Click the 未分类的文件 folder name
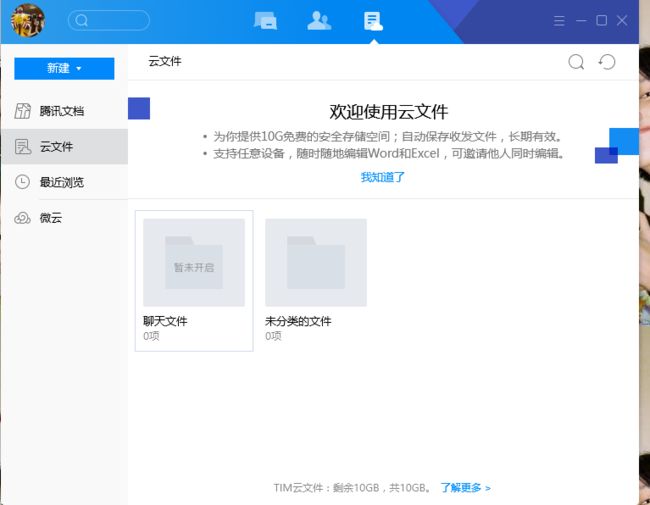This screenshot has width=650, height=505. [x=298, y=321]
